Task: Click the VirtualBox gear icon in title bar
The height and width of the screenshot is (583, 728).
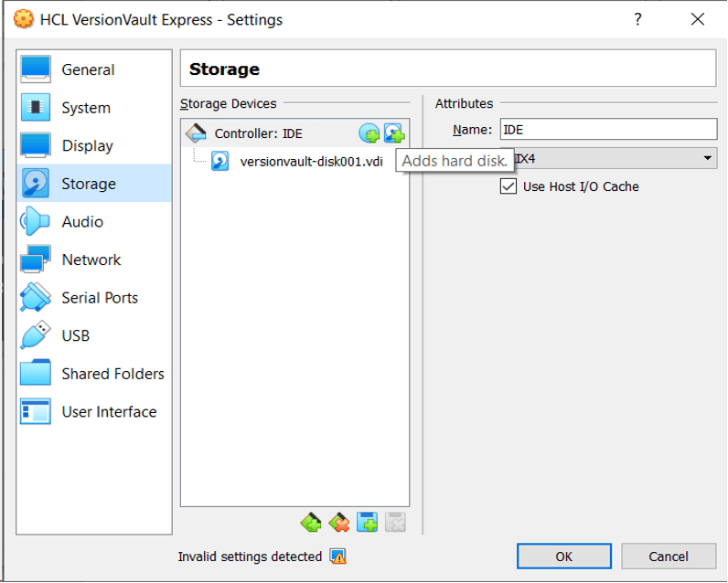Action: (23, 19)
